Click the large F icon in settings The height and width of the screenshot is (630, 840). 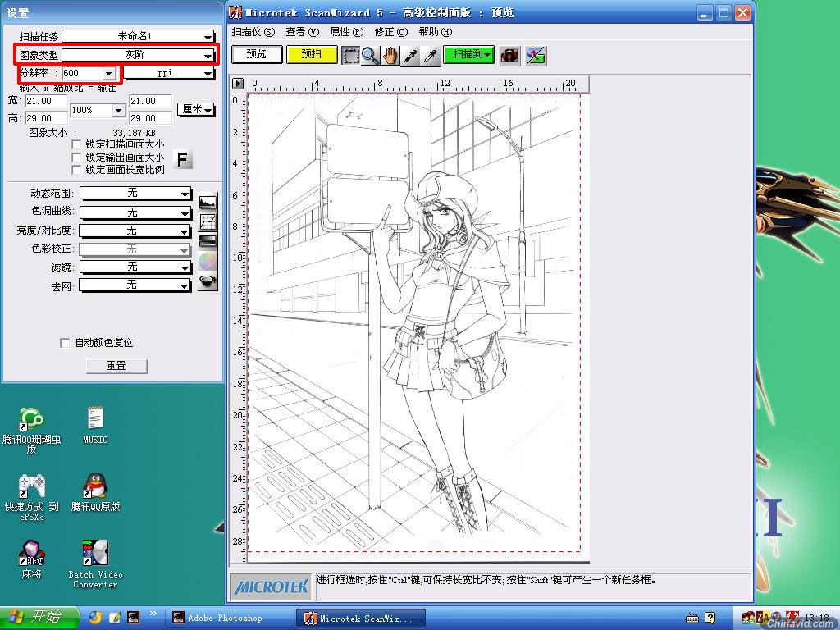coord(182,159)
